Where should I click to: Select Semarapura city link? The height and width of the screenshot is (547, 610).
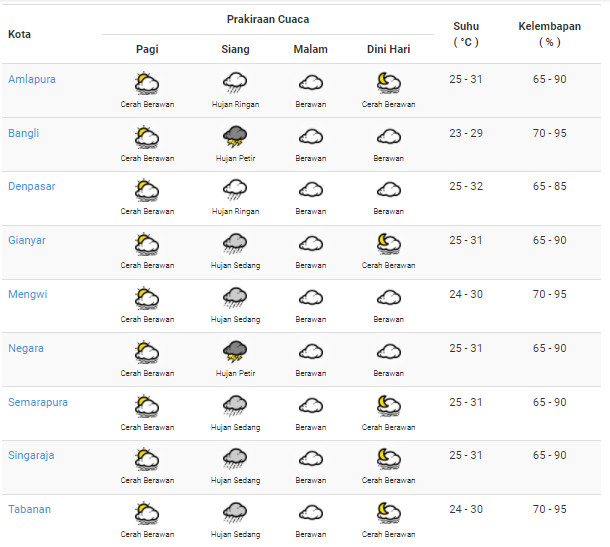point(38,402)
